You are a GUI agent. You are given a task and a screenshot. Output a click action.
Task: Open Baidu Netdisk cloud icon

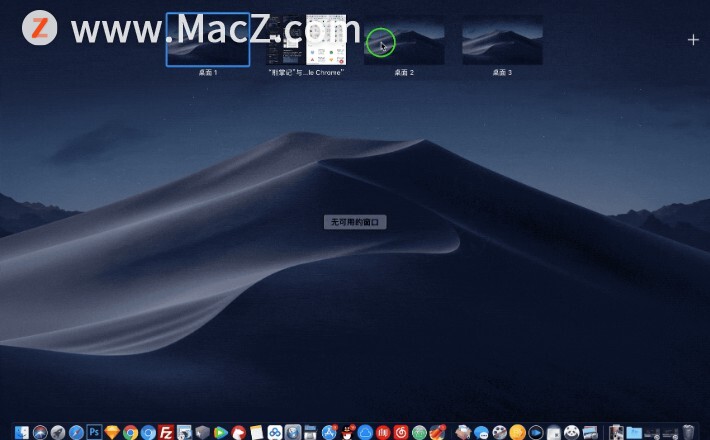[275, 433]
